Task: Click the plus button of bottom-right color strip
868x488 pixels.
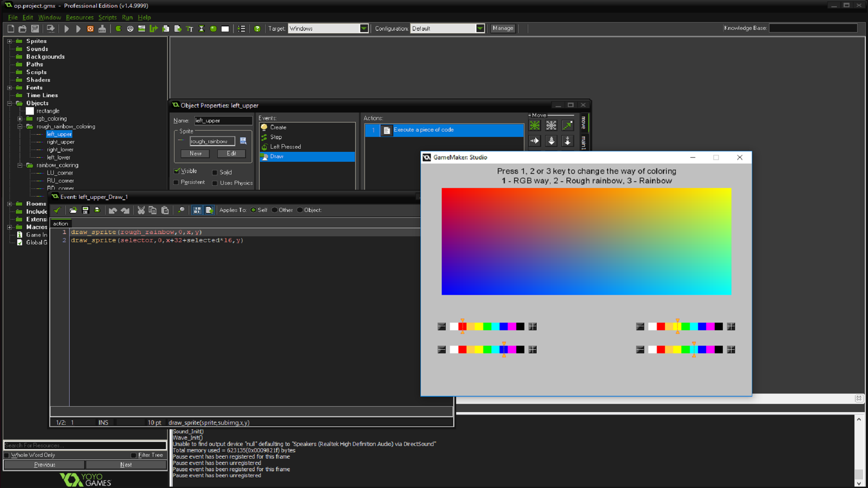Action: [x=731, y=349]
